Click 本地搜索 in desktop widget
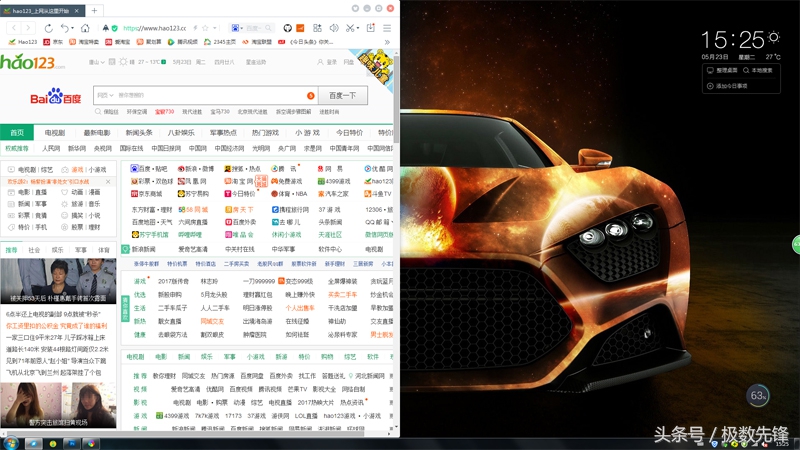Image resolution: width=800 pixels, height=450 pixels. coord(758,70)
